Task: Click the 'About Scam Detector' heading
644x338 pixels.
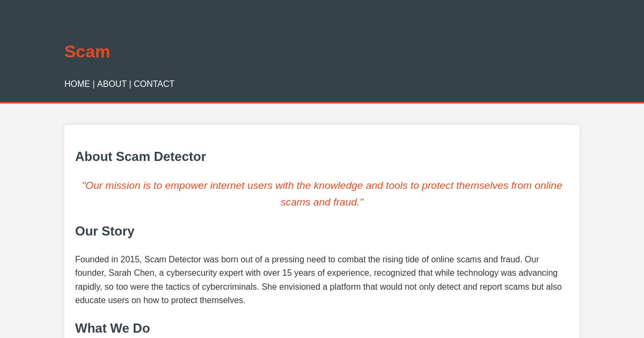Action: click(141, 157)
